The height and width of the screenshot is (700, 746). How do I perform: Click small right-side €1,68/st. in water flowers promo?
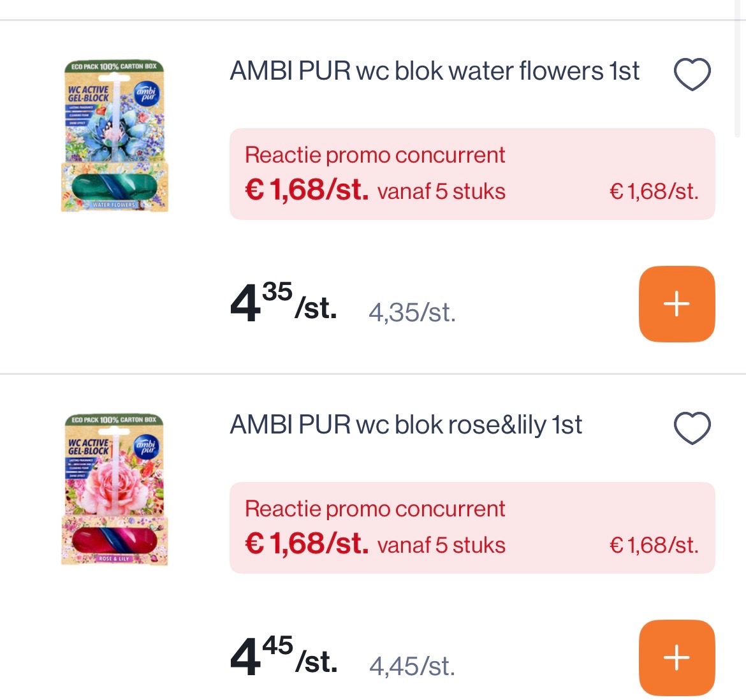pyautogui.click(x=654, y=191)
